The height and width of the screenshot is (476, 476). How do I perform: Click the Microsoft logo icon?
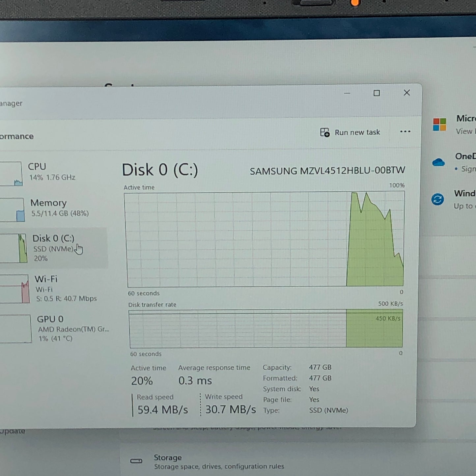click(439, 125)
